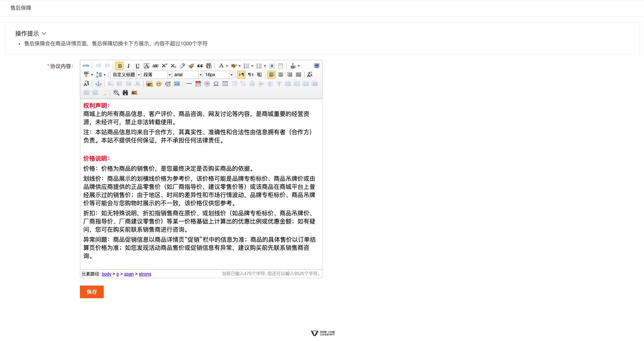The image size is (644, 341).
Task: Place cursor in 价格说明 heading text
Action: coord(96,158)
